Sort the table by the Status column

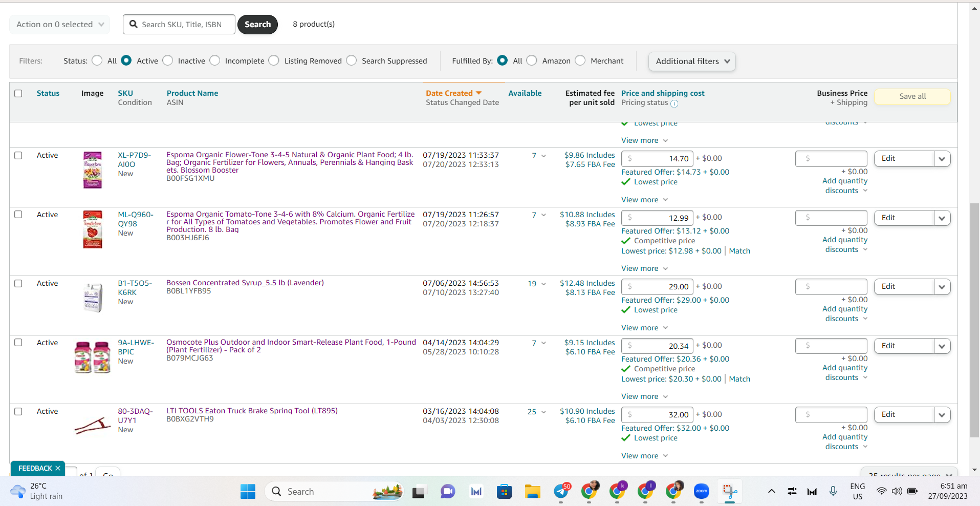pyautogui.click(x=48, y=93)
